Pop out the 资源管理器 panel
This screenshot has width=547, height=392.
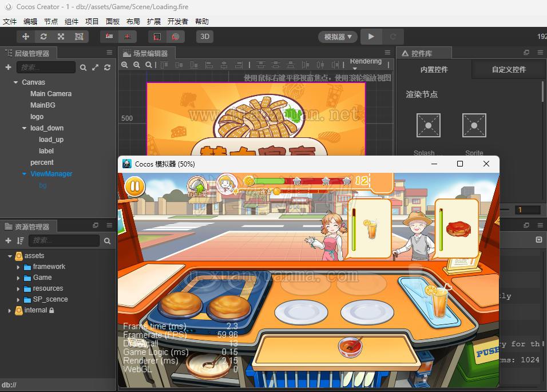(x=95, y=225)
